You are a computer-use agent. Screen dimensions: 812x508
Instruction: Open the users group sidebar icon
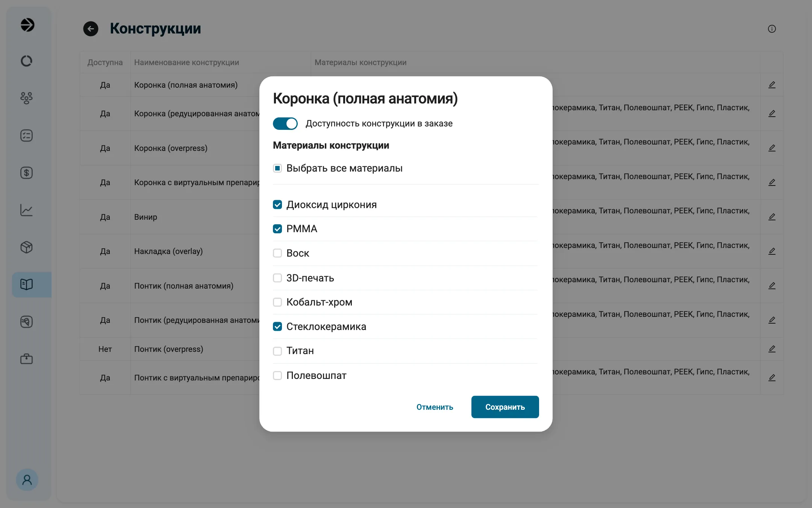26,98
